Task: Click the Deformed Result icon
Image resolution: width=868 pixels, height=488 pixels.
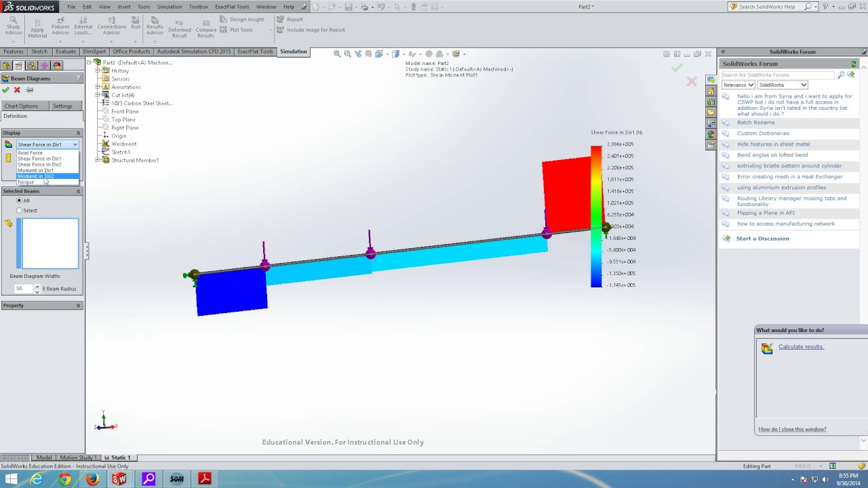Action: click(180, 28)
